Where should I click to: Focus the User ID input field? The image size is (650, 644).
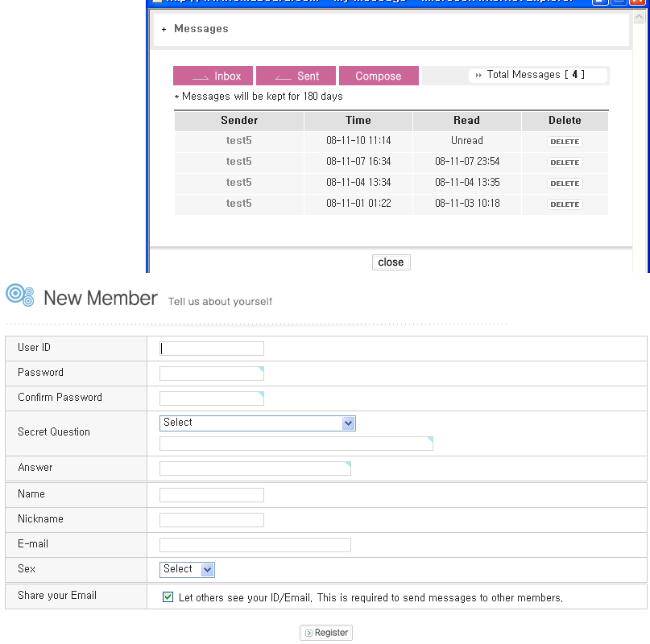tap(211, 349)
